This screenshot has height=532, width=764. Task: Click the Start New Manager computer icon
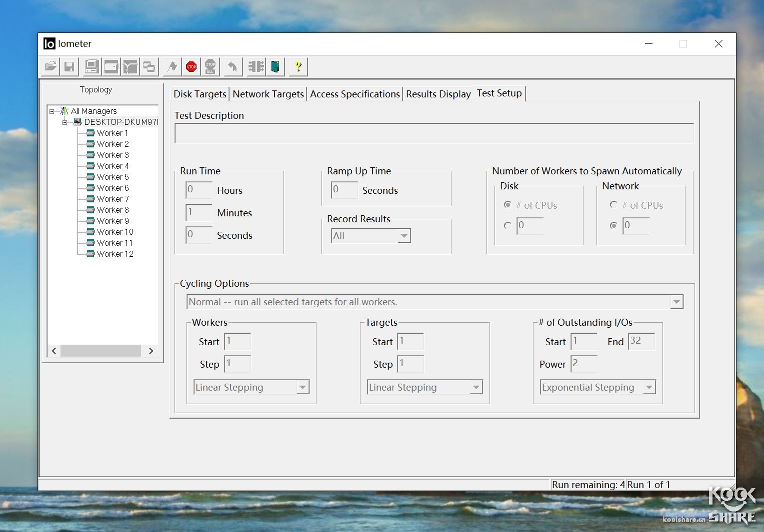coord(91,67)
